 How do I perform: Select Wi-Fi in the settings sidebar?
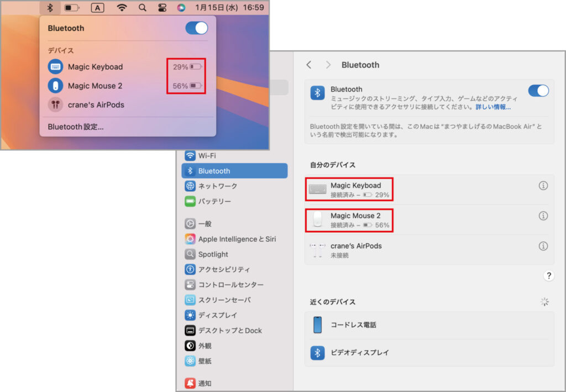coord(234,155)
